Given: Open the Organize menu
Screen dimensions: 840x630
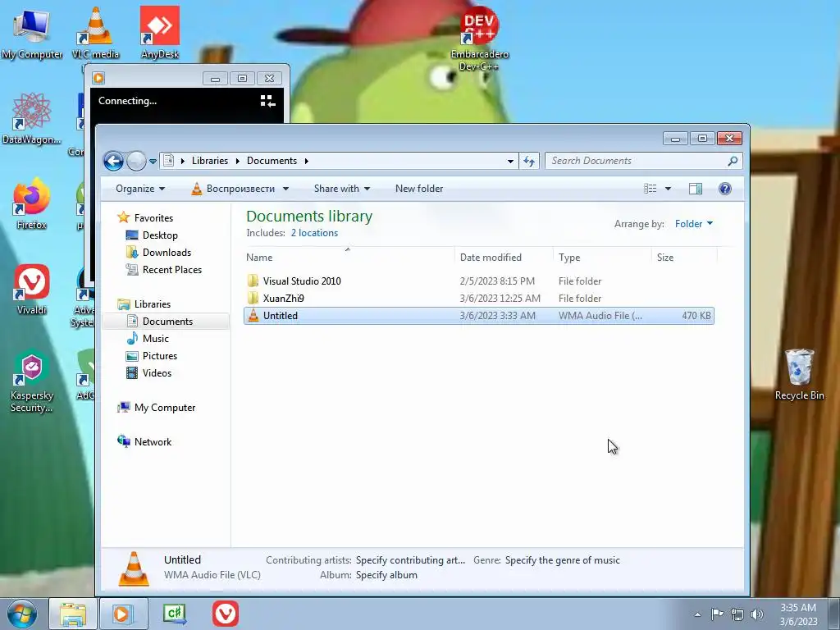Looking at the screenshot, I should (x=140, y=189).
